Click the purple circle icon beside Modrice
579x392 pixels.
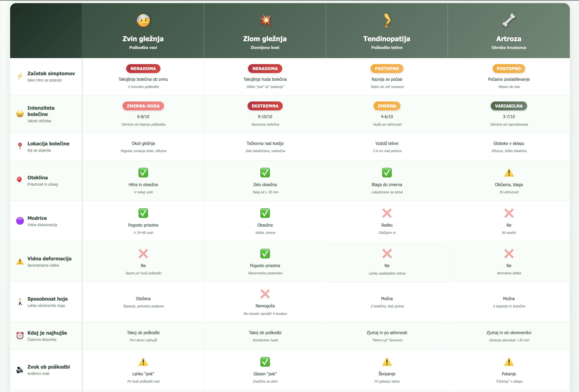click(20, 221)
